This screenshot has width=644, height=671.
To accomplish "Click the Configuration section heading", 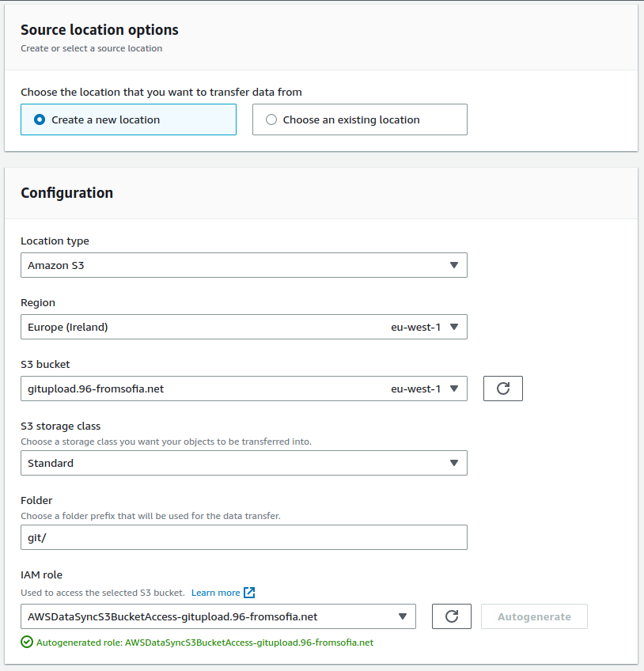I will [x=66, y=192].
